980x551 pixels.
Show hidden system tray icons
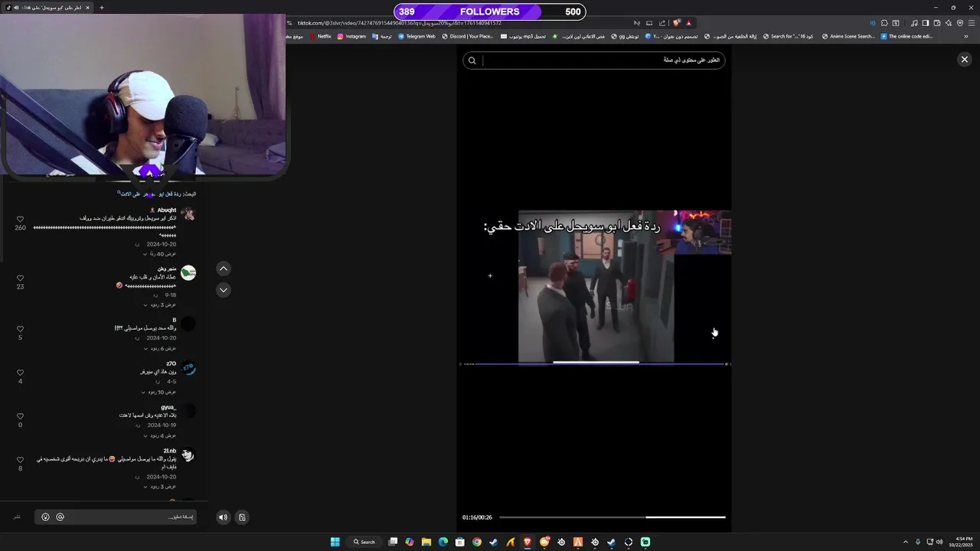906,542
